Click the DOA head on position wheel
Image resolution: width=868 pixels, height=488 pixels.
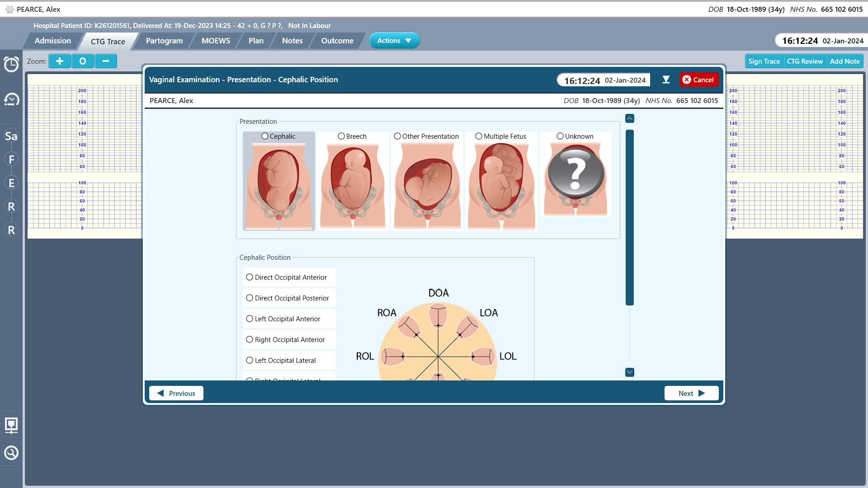[x=438, y=315]
